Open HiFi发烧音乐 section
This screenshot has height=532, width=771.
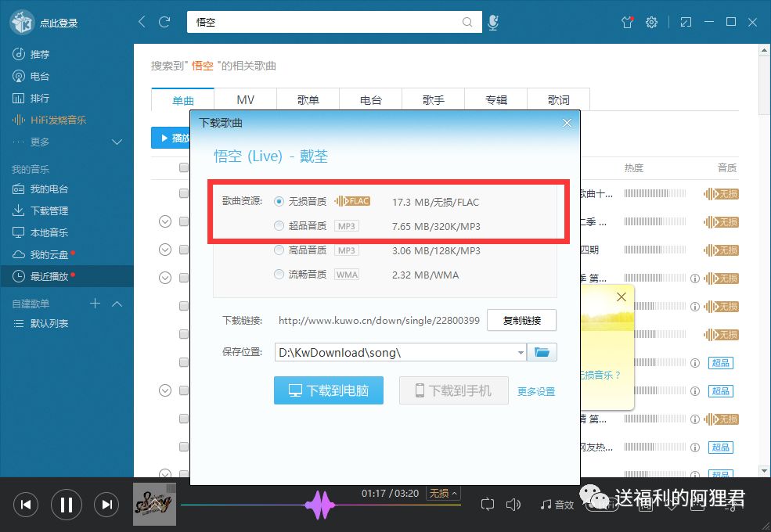(x=49, y=120)
